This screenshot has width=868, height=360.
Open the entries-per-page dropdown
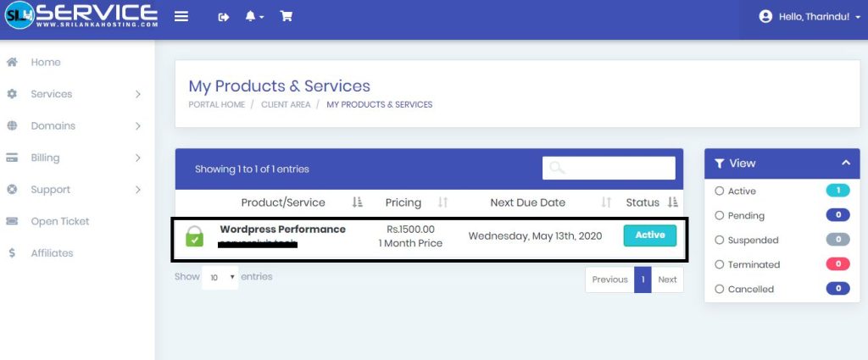pos(220,278)
